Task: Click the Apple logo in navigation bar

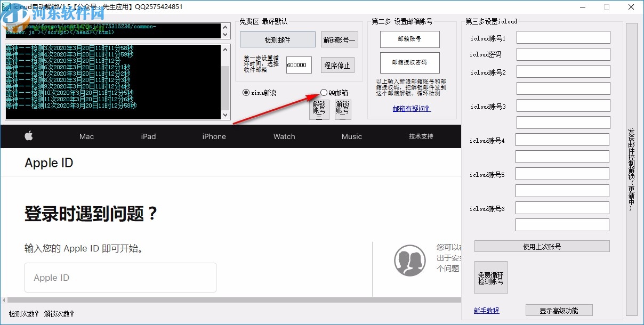Action: 29,136
